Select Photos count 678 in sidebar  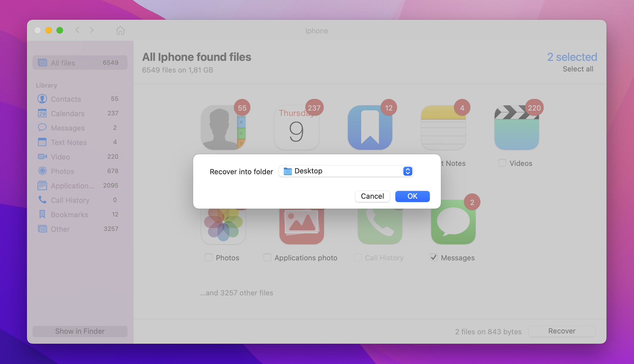click(113, 171)
